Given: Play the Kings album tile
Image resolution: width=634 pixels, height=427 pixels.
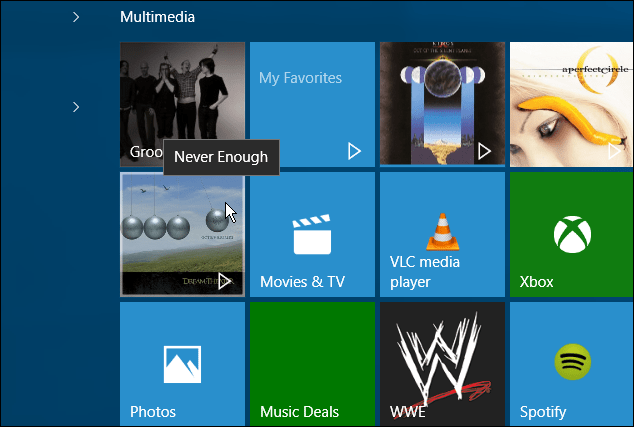Looking at the screenshot, I should point(484,151).
